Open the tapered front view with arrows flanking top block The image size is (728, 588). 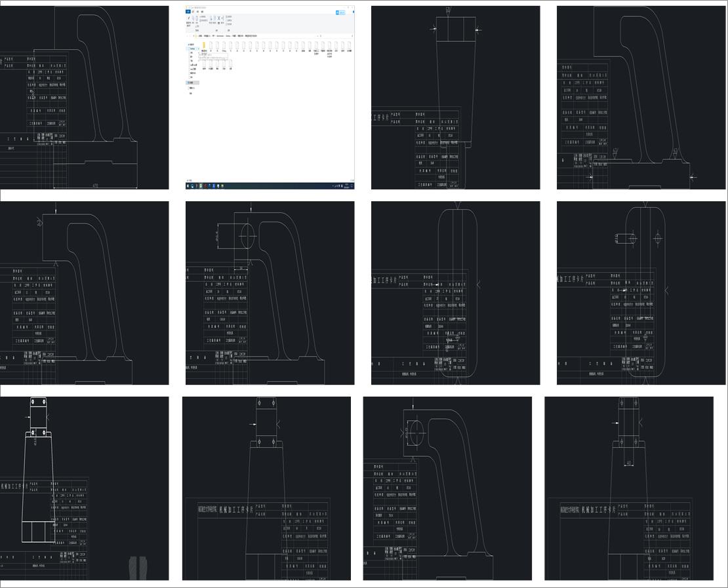click(x=455, y=98)
